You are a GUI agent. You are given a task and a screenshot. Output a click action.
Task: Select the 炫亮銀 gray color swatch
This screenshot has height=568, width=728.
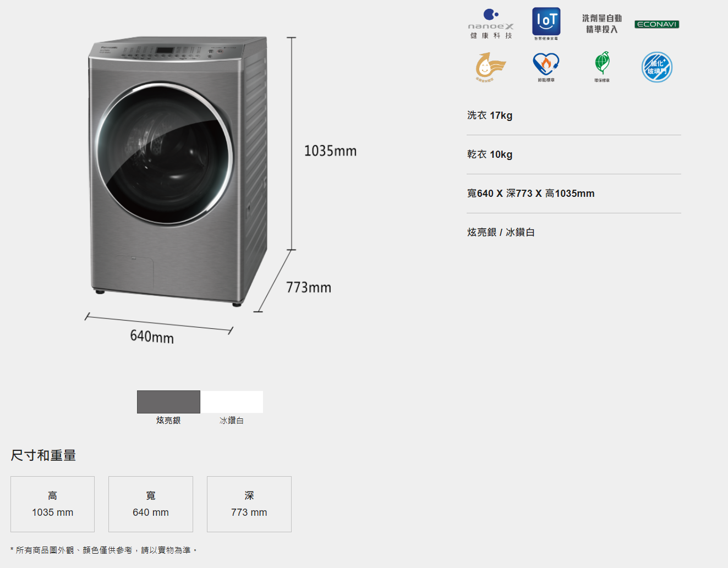click(168, 402)
